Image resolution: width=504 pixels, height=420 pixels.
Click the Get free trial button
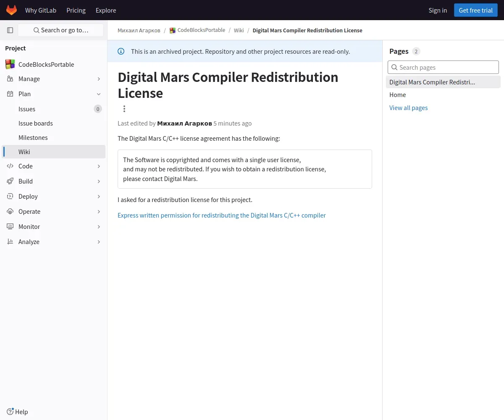[475, 10]
